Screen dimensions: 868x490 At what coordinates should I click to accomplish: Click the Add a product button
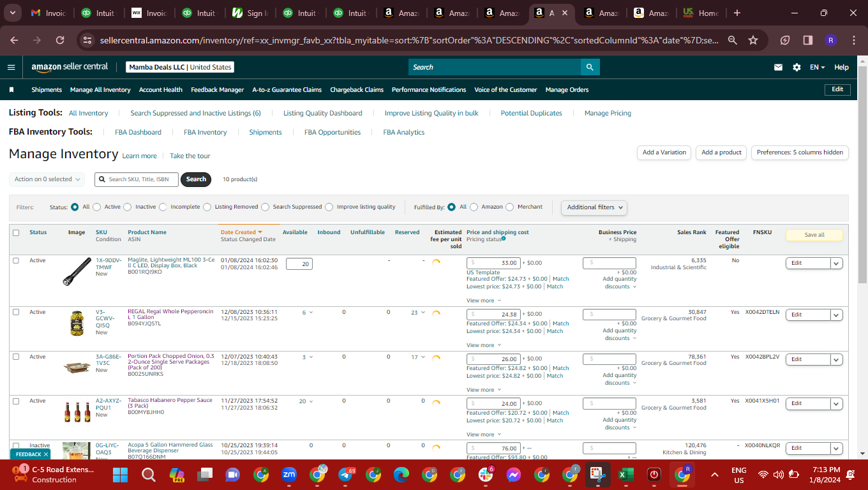721,152
